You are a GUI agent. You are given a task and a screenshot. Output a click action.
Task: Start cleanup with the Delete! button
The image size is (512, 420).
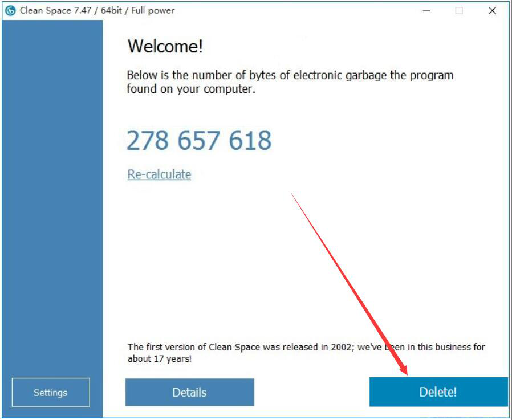point(438,392)
